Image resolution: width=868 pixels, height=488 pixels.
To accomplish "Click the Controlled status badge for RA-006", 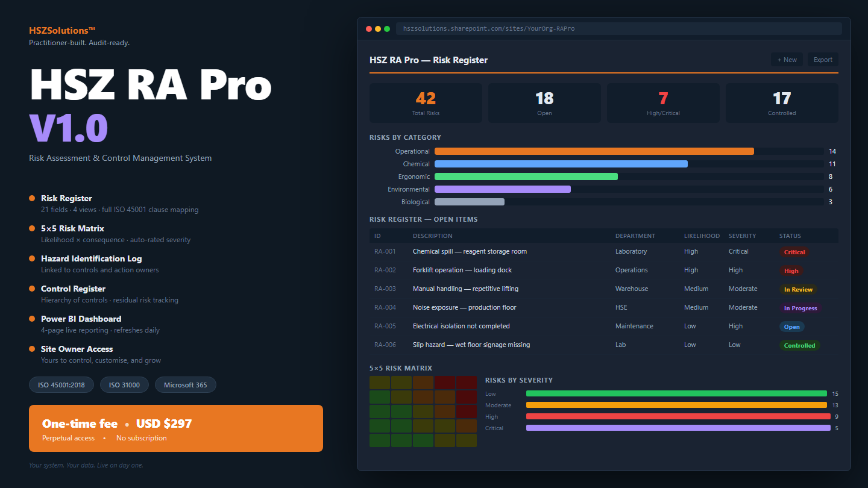I will (799, 346).
